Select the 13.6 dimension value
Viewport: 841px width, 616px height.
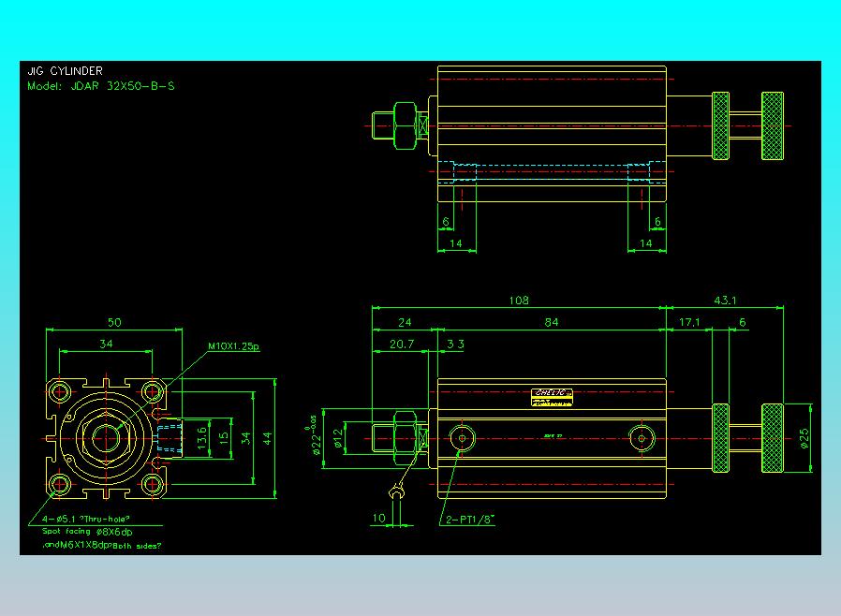pos(201,438)
